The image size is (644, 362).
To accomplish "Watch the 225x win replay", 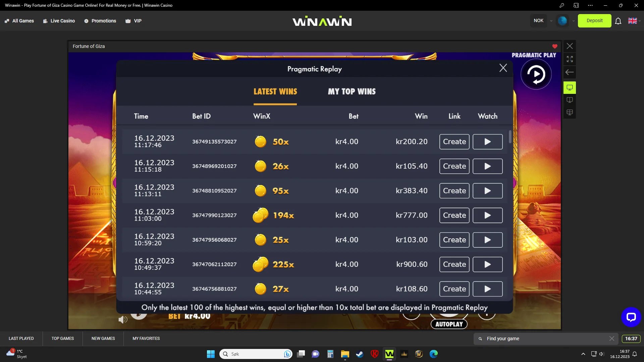I will (x=487, y=264).
